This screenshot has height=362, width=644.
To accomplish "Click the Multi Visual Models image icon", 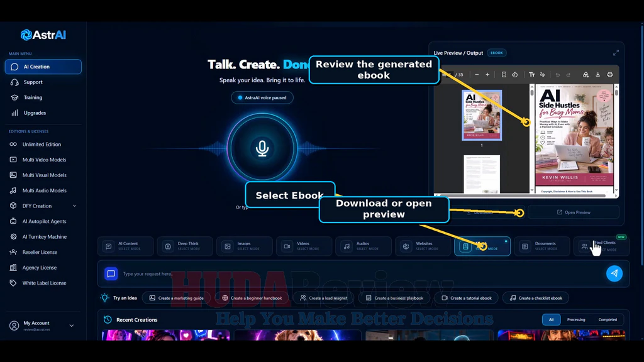I will click(x=13, y=175).
